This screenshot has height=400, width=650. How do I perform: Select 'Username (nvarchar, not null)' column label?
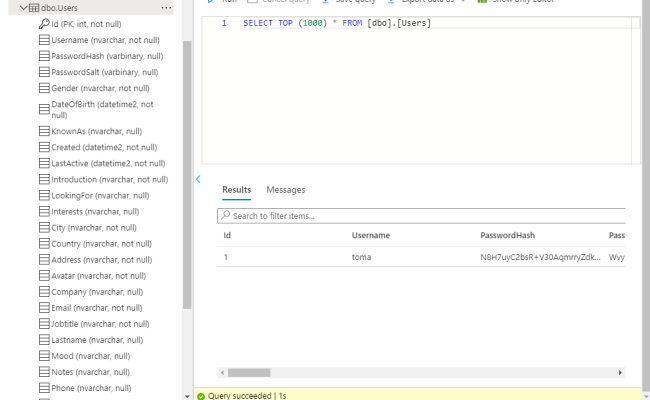coord(105,40)
